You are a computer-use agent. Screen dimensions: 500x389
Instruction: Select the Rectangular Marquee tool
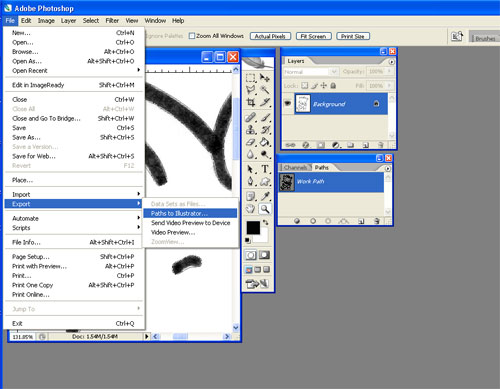click(251, 78)
